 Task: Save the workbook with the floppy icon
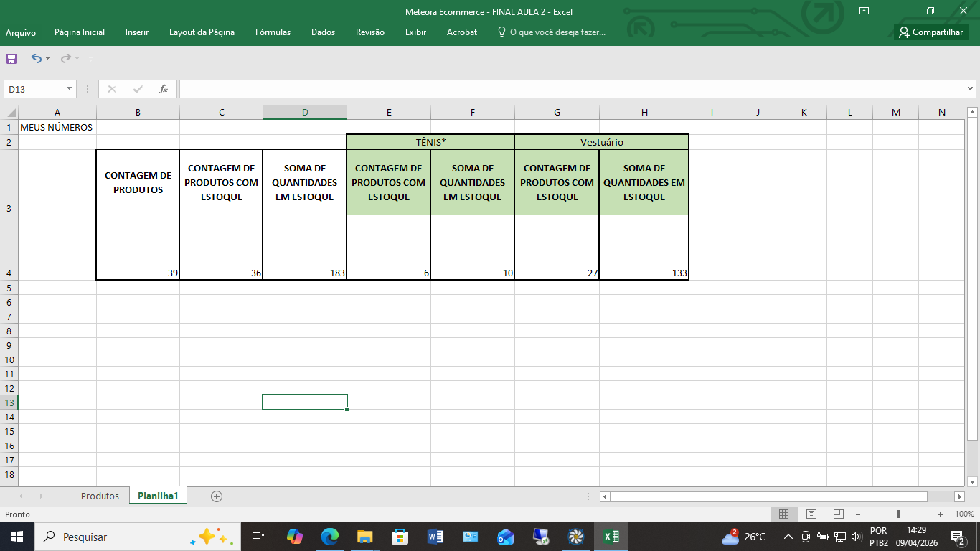(11, 58)
